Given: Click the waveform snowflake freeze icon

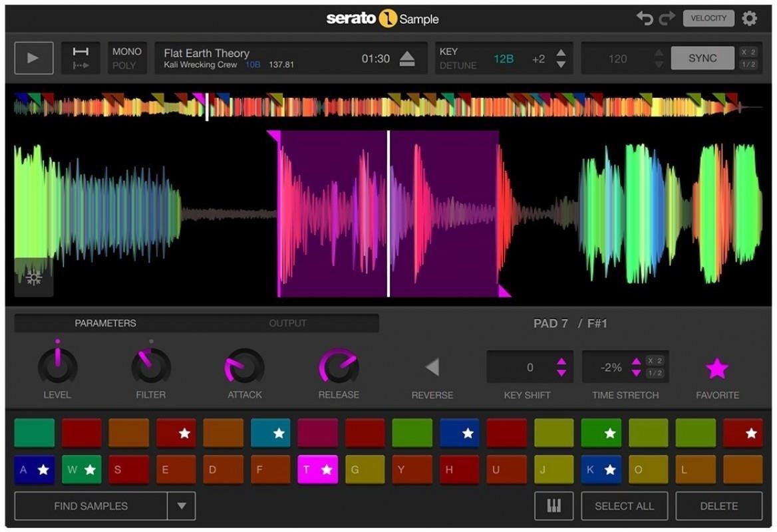Looking at the screenshot, I should coord(33,279).
